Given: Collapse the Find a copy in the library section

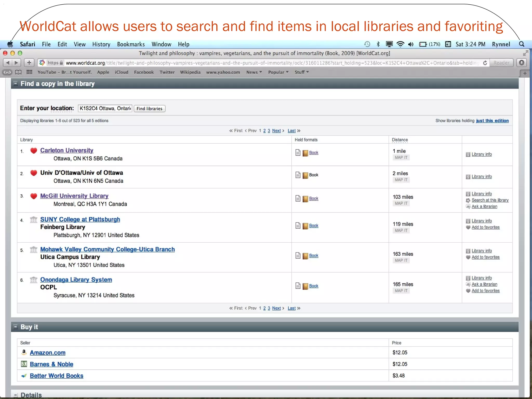Looking at the screenshot, I should (16, 83).
